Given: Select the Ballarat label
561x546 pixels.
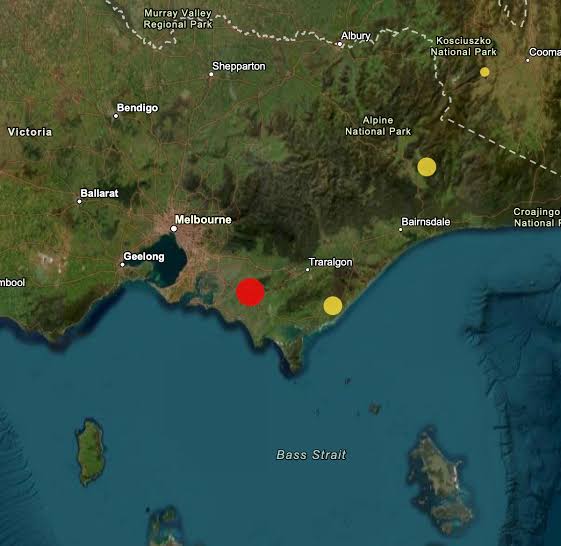Looking at the screenshot, I should click(x=99, y=193).
